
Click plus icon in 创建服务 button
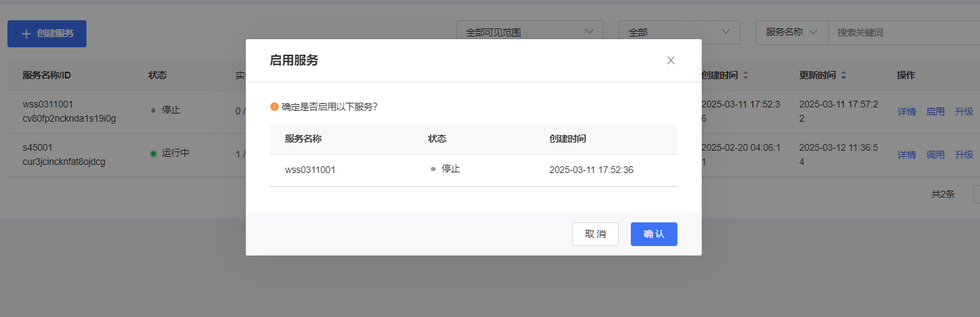point(26,34)
